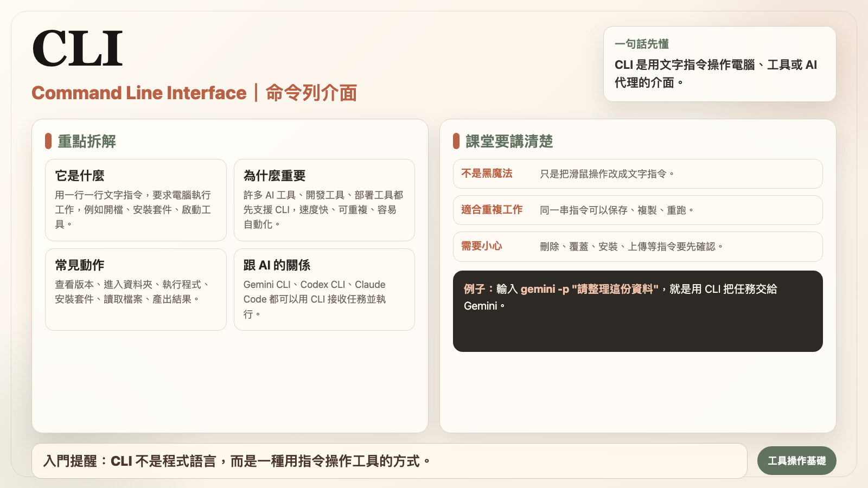
Task: Click the large CLI title
Action: point(78,49)
